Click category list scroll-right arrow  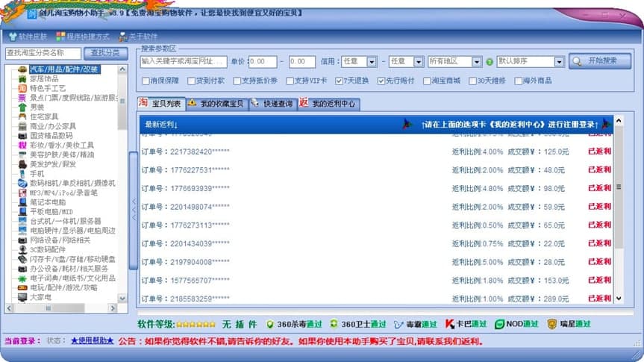coord(113,308)
